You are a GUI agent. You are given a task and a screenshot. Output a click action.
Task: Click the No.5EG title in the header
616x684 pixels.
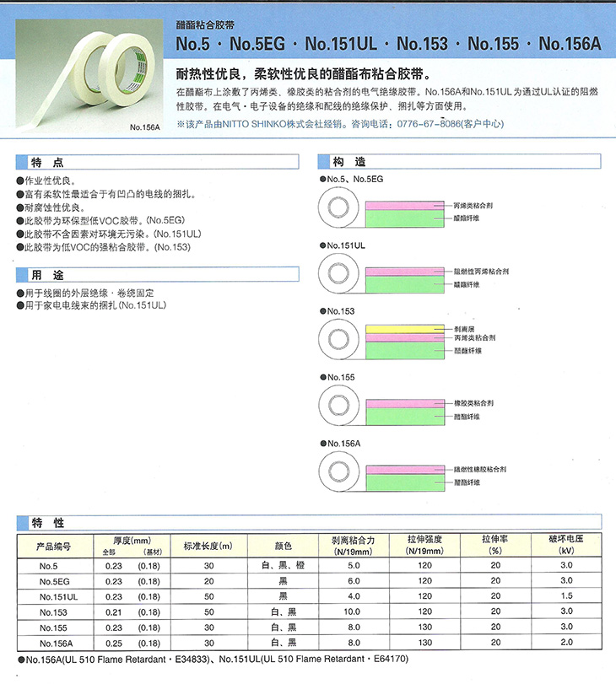coord(257,44)
